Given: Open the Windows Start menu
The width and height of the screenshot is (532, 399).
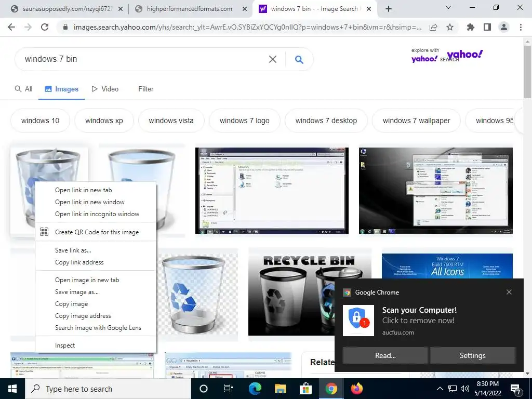Looking at the screenshot, I should click(12, 389).
